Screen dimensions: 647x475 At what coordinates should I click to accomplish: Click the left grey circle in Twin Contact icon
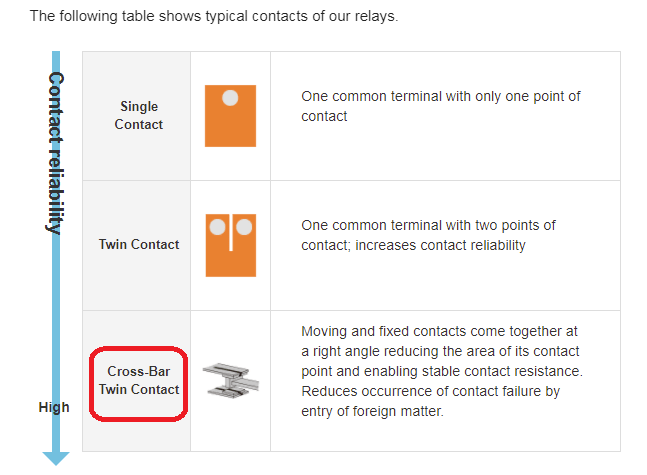coord(217,227)
